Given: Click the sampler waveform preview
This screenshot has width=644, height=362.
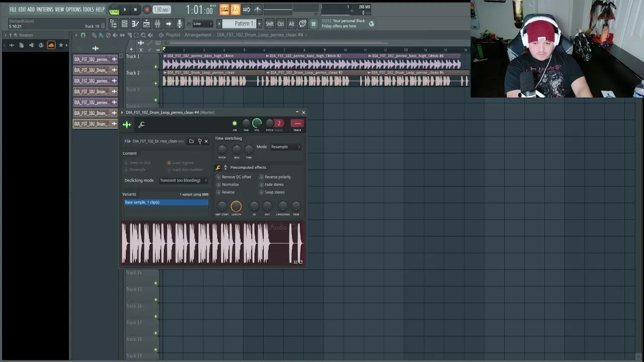Looking at the screenshot, I should click(212, 243).
